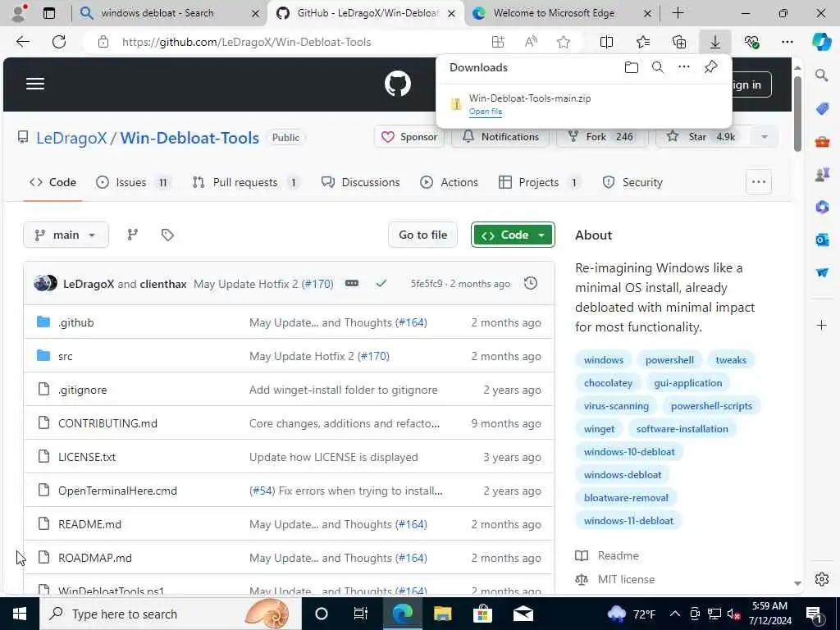The height and width of the screenshot is (630, 840).
Task: Open sidebar Tools briefcase icon
Action: click(822, 142)
